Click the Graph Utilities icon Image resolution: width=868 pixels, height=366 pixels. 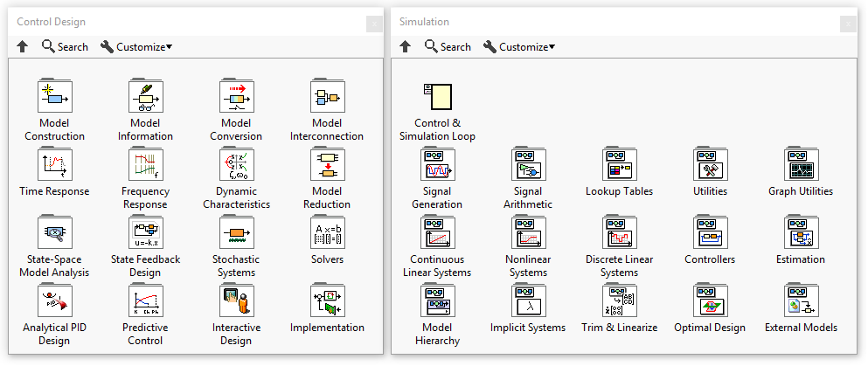point(801,164)
